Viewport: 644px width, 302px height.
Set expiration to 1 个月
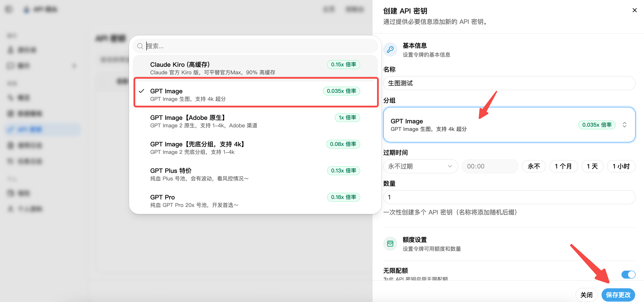click(x=563, y=166)
